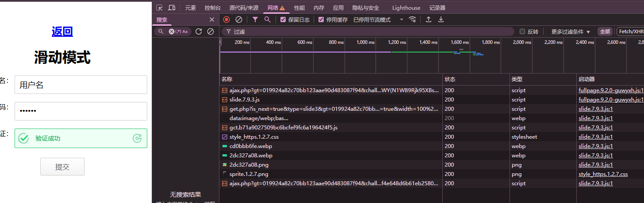Select the 2dc327a08.png request row
644x203 pixels.
click(x=432, y=164)
